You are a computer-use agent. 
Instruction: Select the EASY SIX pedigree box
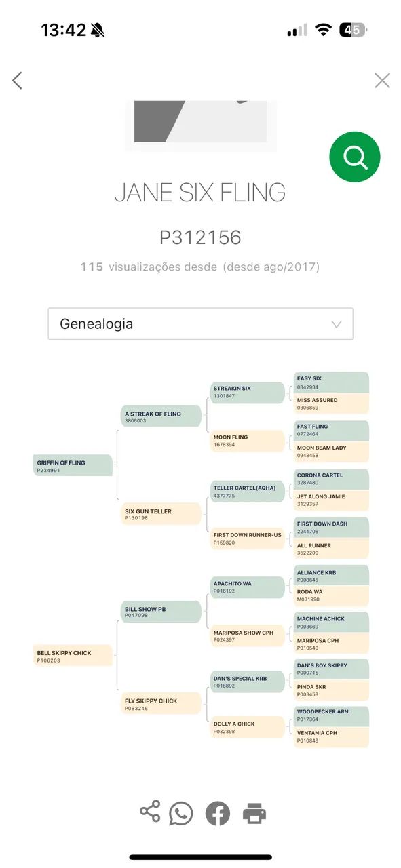click(330, 382)
